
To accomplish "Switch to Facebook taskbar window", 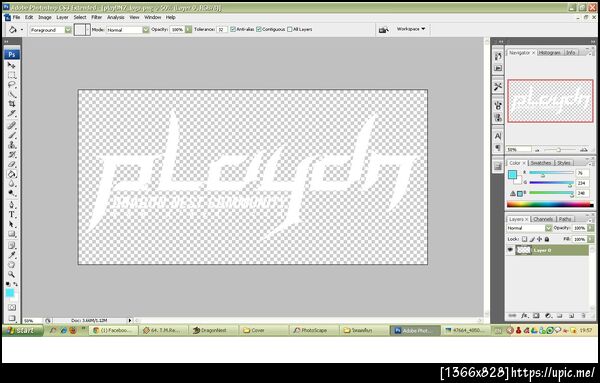I will coord(114,330).
